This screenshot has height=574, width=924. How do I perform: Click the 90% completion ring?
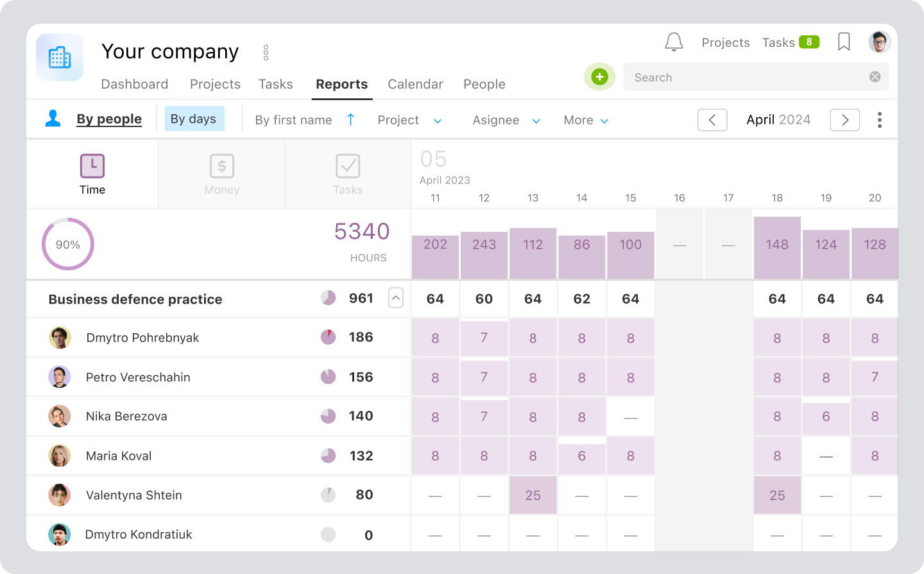(67, 244)
